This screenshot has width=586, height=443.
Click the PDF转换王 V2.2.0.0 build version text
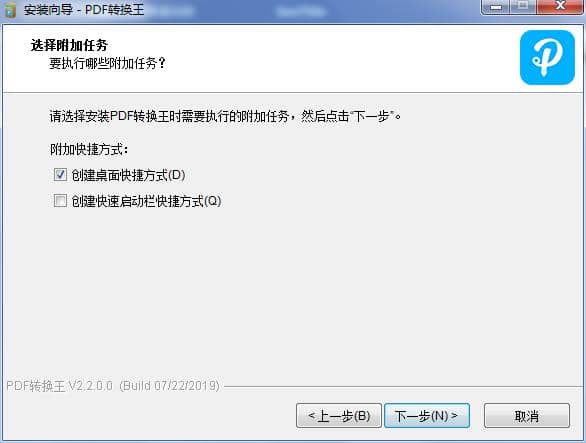(x=113, y=386)
